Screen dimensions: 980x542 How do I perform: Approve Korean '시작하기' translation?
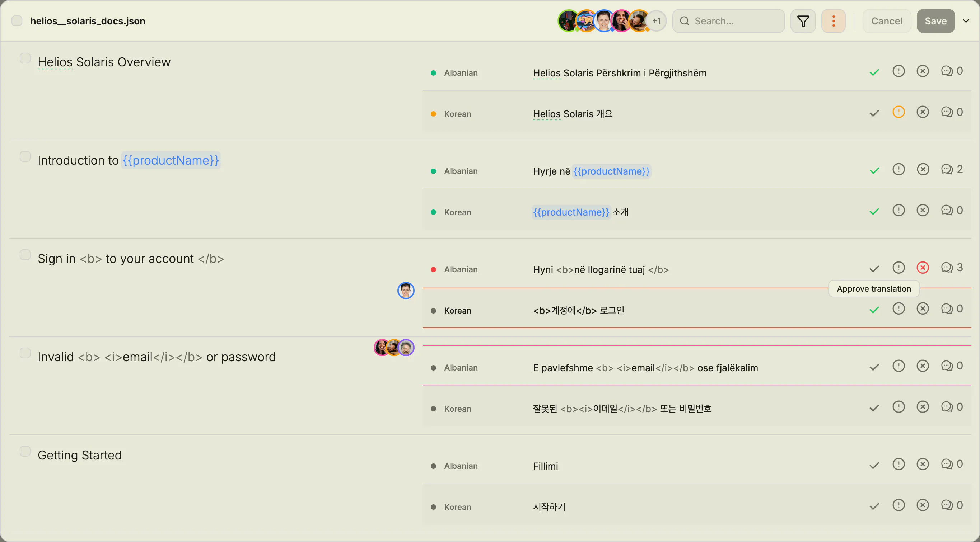point(874,506)
